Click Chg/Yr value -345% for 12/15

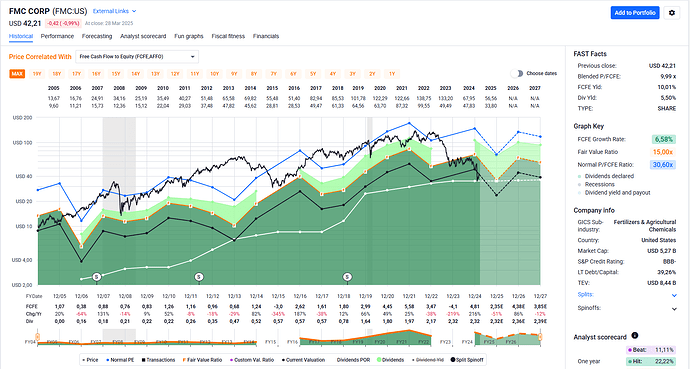point(279,314)
